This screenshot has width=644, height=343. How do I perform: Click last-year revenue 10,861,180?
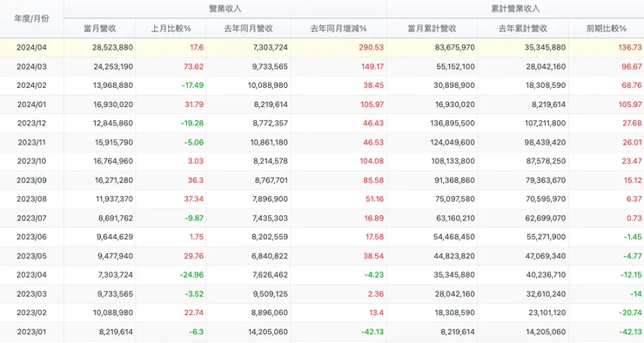268,143
